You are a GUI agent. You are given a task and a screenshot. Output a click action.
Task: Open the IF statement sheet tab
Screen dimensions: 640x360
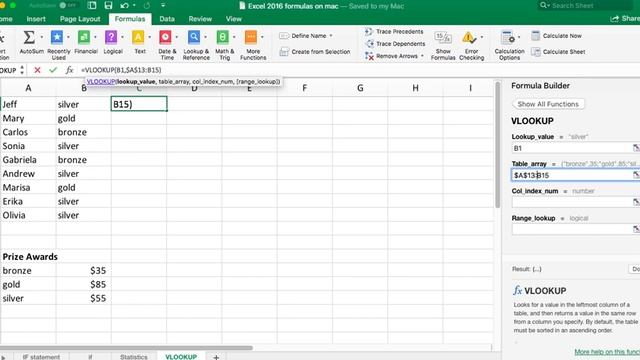pyautogui.click(x=41, y=356)
